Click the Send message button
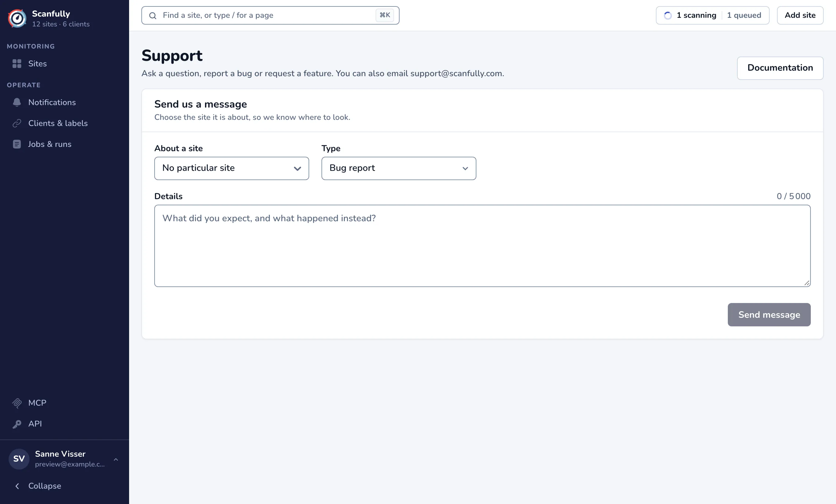The width and height of the screenshot is (836, 504). tap(769, 315)
